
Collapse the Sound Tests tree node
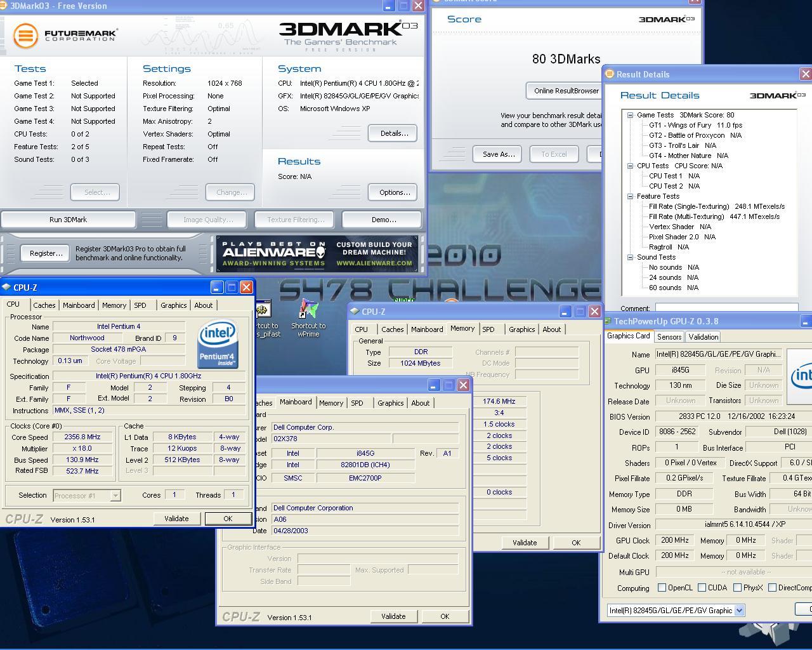coord(631,257)
